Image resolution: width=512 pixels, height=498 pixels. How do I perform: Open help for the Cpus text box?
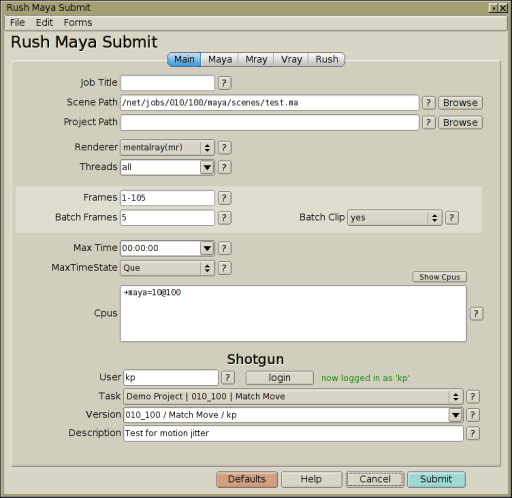476,314
